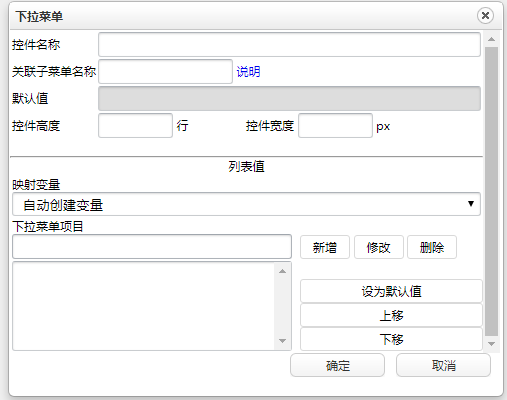Click the 控件高度 input field
Image resolution: width=507 pixels, height=400 pixels.
tap(135, 126)
